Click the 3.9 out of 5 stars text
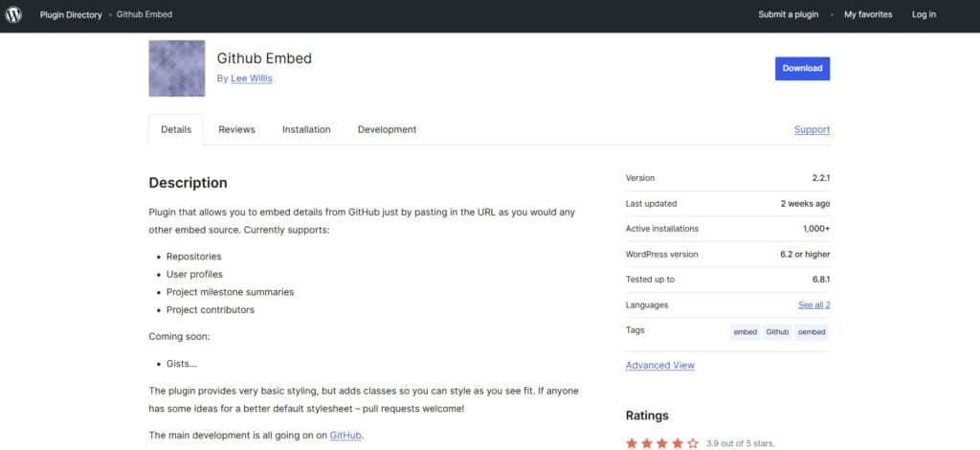 (741, 443)
